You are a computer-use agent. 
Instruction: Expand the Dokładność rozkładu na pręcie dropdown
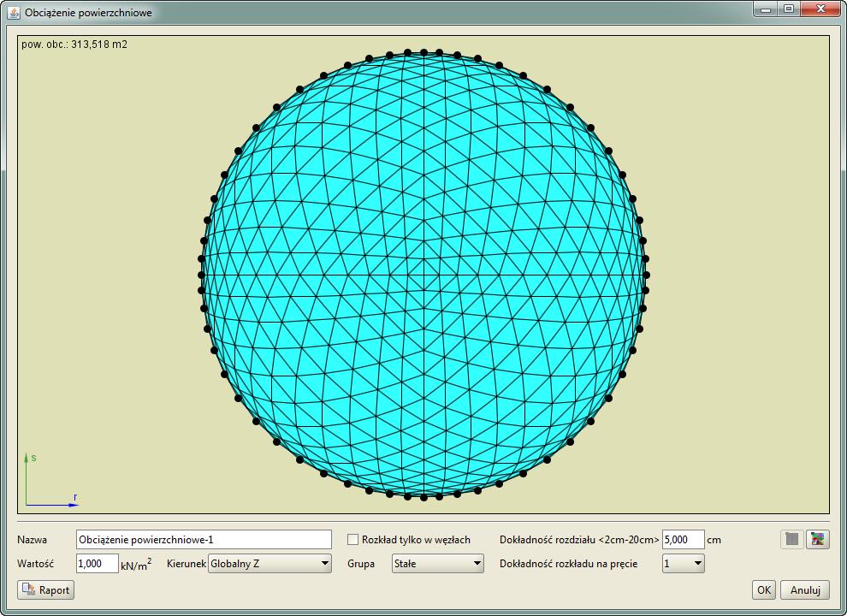(684, 564)
